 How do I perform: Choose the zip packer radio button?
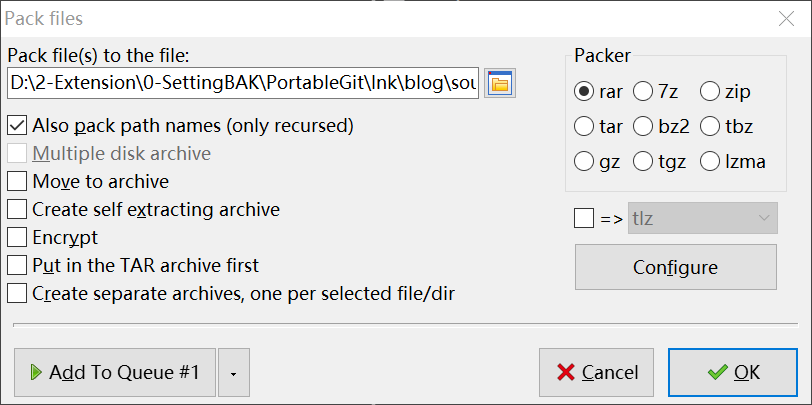coord(710,92)
